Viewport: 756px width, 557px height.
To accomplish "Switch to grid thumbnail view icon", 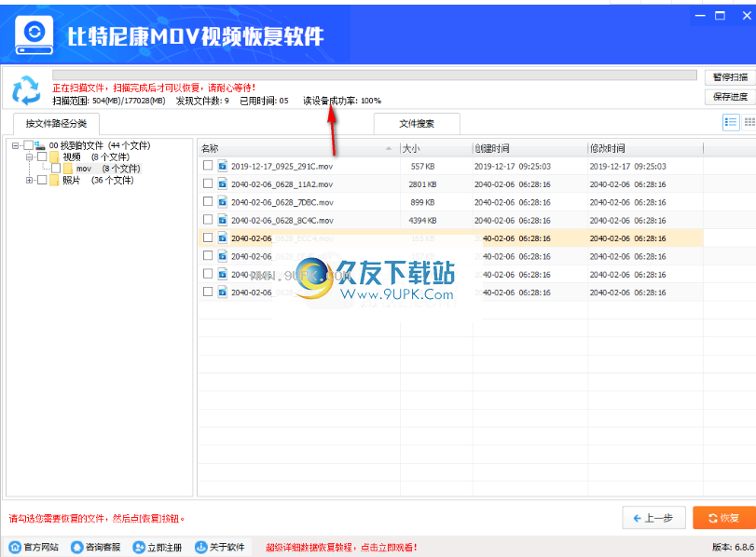I will [749, 122].
